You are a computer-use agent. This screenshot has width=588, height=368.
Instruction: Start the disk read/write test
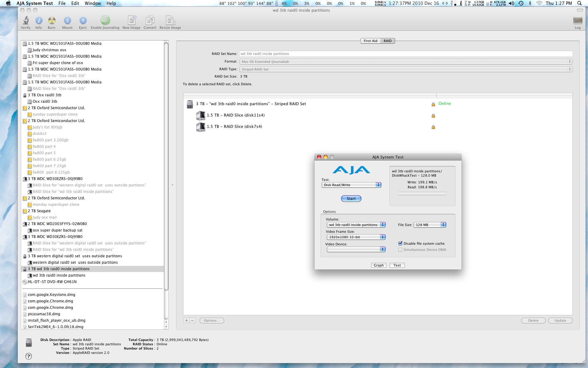(x=351, y=199)
